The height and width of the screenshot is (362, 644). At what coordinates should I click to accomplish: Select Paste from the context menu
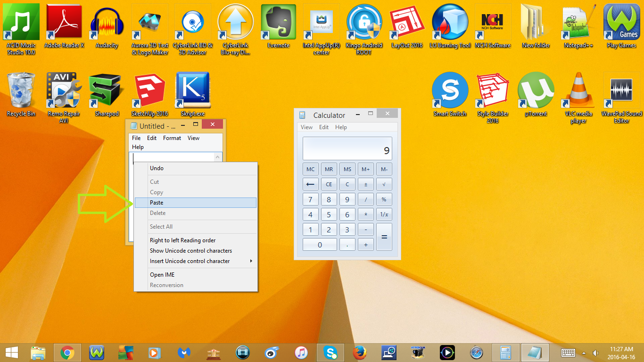[156, 202]
